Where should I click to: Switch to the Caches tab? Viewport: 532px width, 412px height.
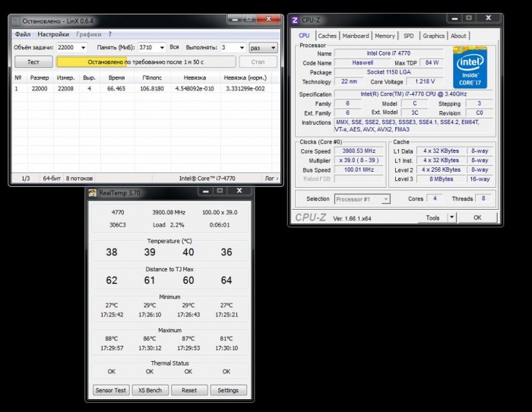tap(327, 36)
